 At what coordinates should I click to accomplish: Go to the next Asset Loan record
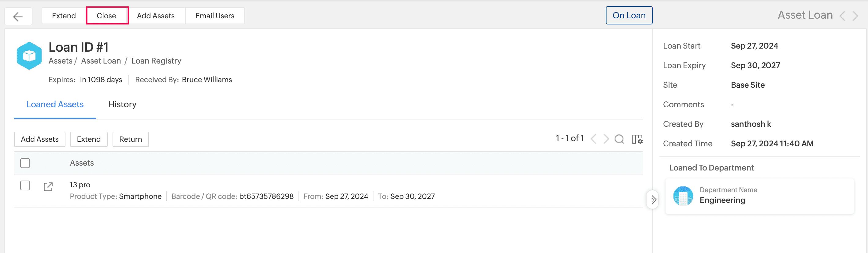tap(855, 16)
